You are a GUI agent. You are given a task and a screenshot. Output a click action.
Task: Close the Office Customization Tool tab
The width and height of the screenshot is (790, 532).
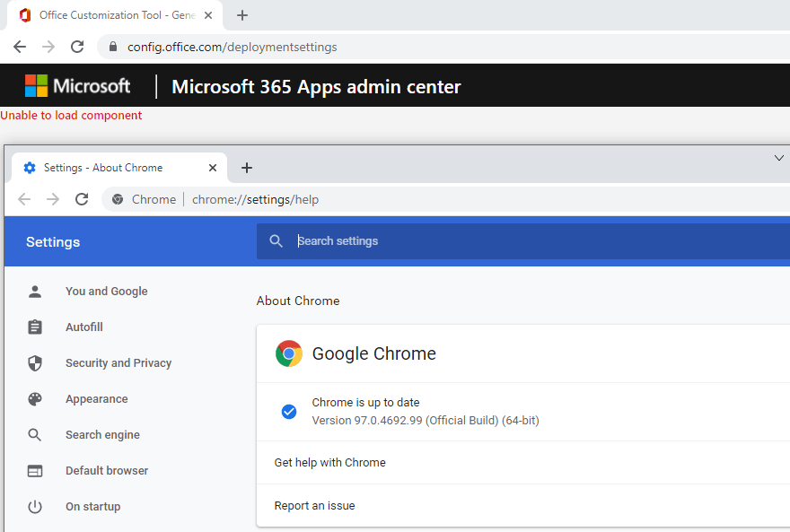click(x=208, y=15)
